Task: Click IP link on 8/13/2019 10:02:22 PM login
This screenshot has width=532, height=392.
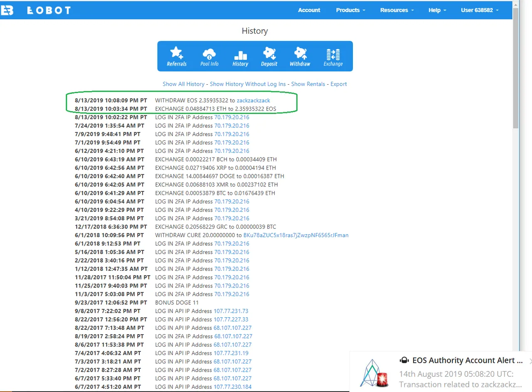Action: pyautogui.click(x=232, y=117)
